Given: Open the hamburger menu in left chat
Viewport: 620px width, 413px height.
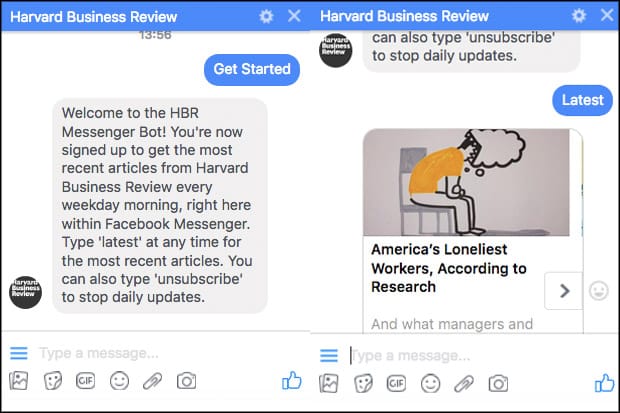Looking at the screenshot, I should click(19, 353).
